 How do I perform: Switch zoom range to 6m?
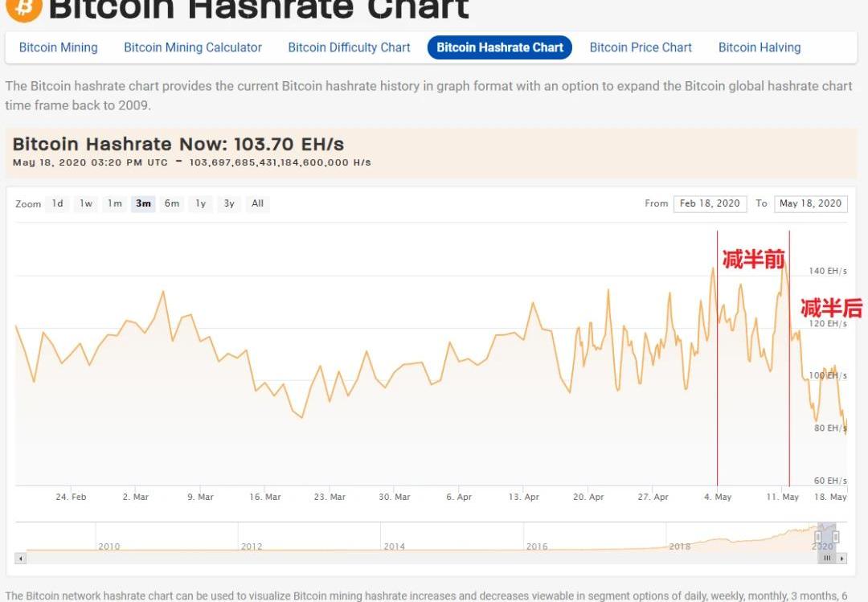172,204
